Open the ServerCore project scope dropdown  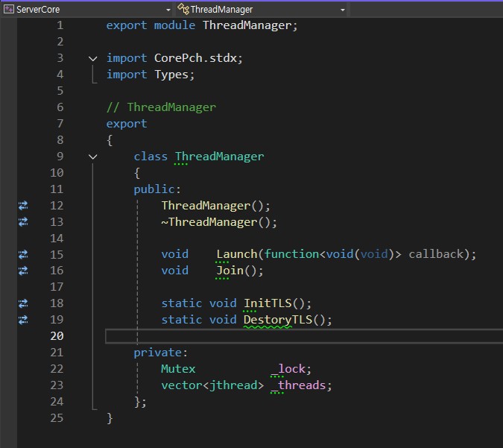pyautogui.click(x=87, y=10)
